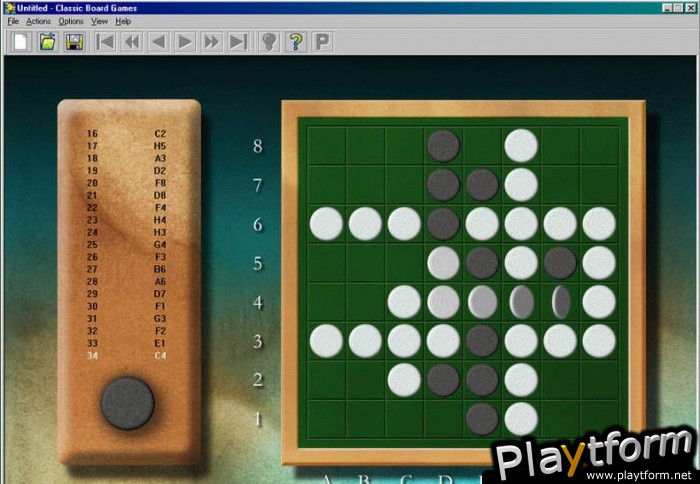Screen dimensions: 700x484
Task: Open a saved game via the folder icon
Action: pos(47,42)
